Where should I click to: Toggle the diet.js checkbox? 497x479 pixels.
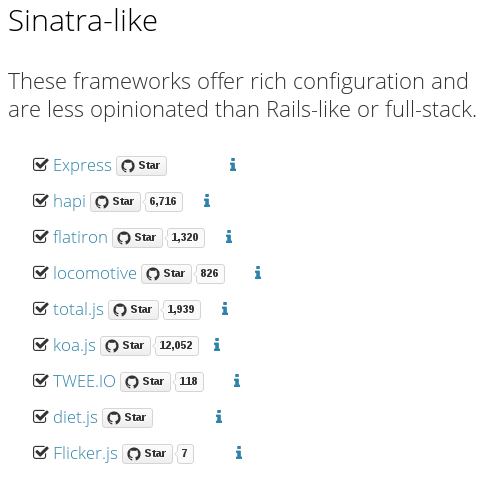[41, 417]
